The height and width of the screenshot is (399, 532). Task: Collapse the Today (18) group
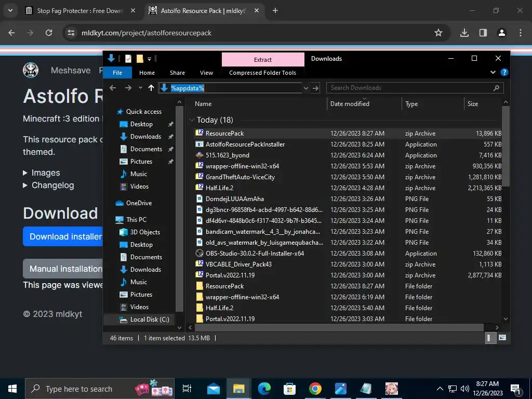(192, 120)
